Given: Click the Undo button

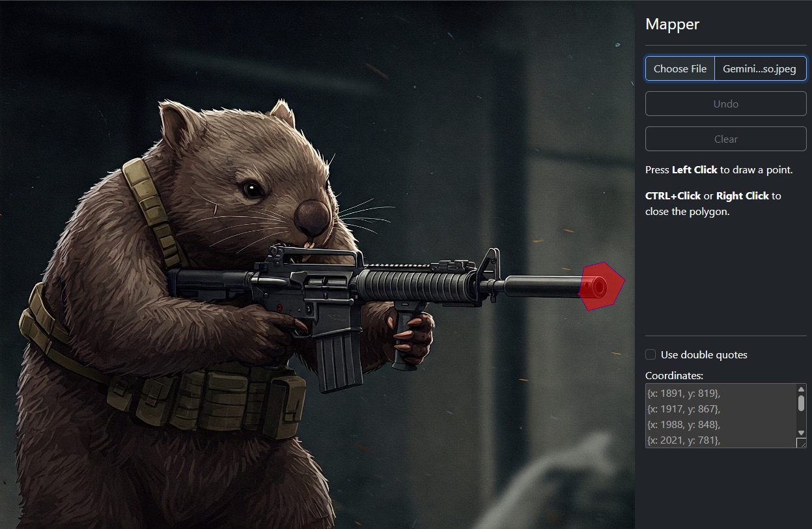Looking at the screenshot, I should point(725,104).
